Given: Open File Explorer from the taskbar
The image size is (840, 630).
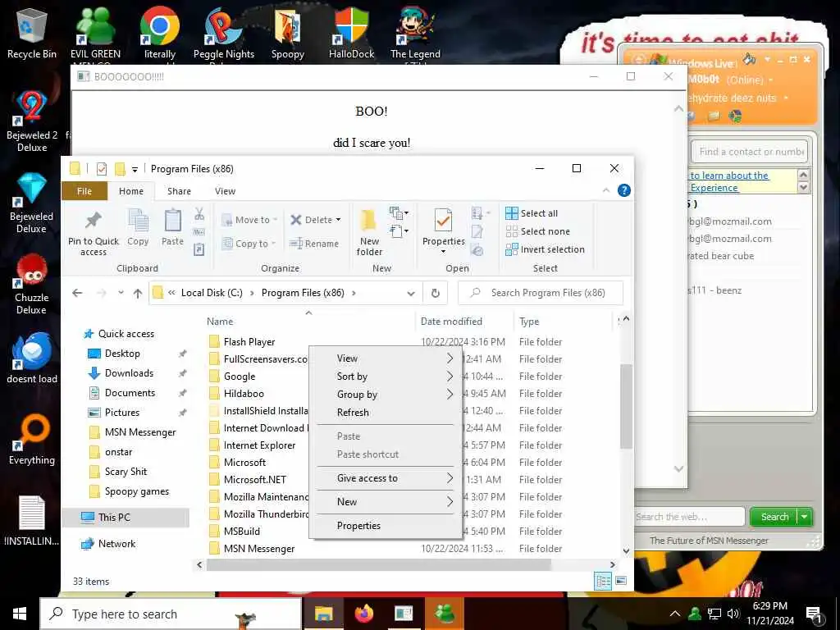Looking at the screenshot, I should (x=323, y=614).
